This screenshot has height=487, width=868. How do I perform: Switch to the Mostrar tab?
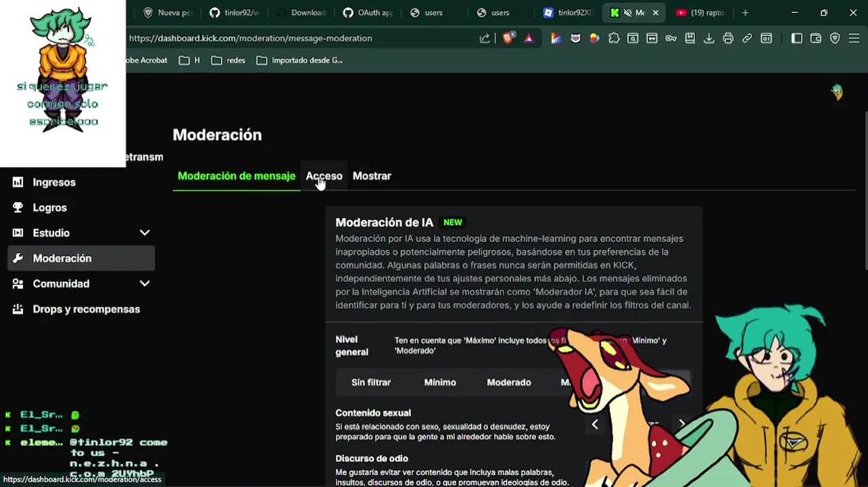coord(372,176)
